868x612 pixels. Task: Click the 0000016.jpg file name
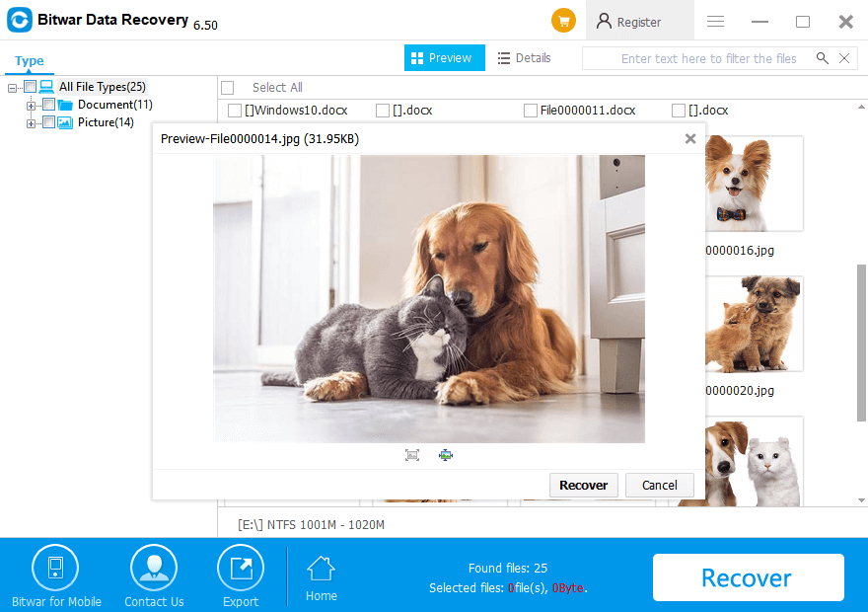click(740, 251)
